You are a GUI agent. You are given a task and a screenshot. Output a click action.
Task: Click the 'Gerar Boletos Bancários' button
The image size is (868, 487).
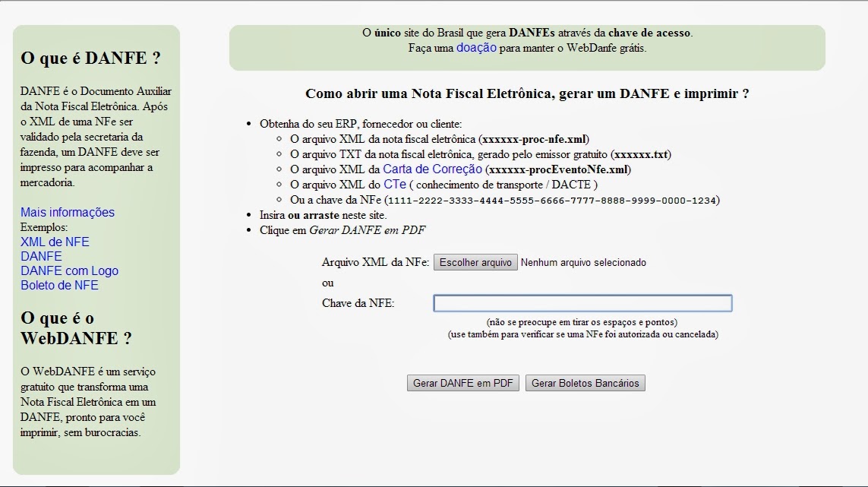586,383
